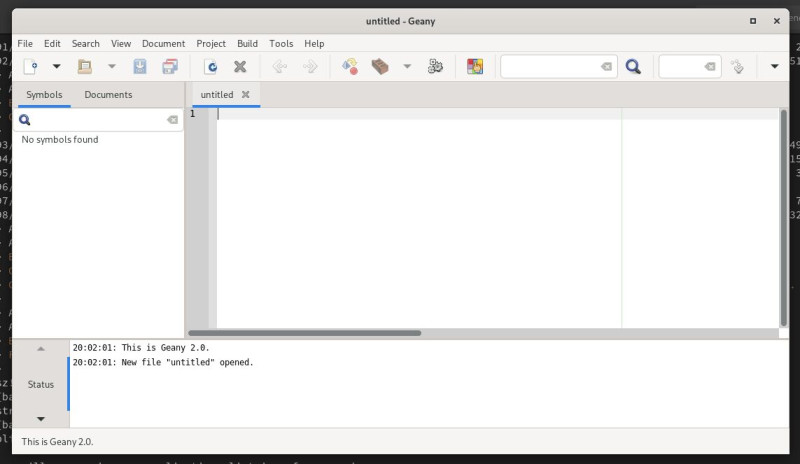Open the Build menu

pos(247,43)
